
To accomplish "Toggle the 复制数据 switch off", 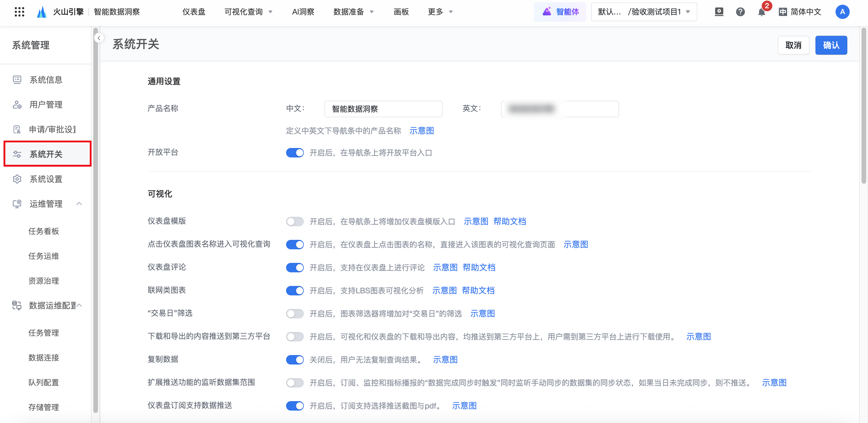I will click(x=295, y=359).
